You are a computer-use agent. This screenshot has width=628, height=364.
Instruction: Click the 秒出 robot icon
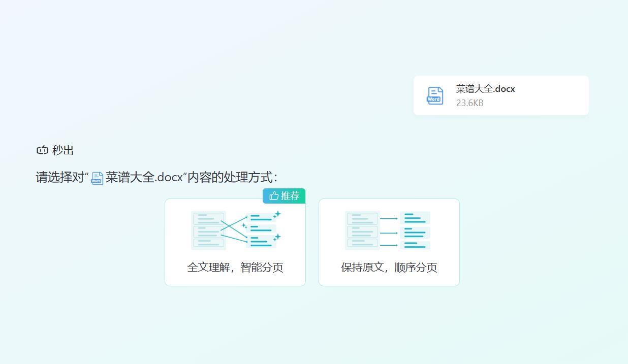coord(42,150)
